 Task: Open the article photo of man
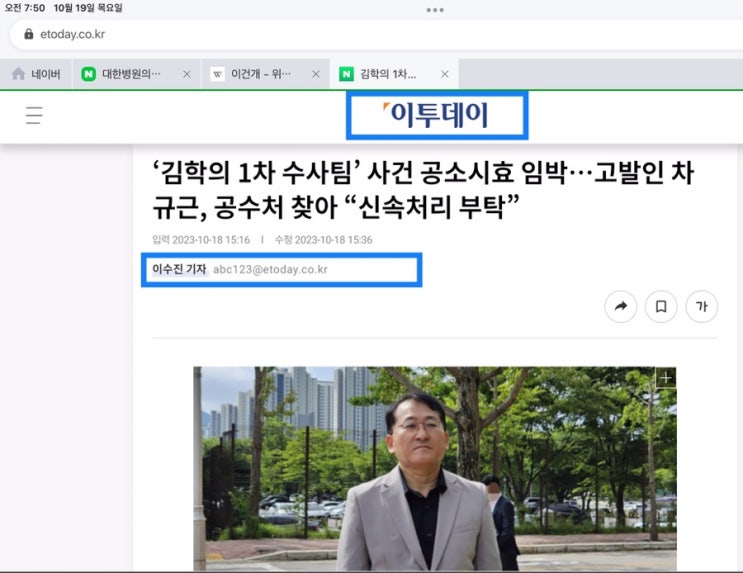tap(435, 468)
